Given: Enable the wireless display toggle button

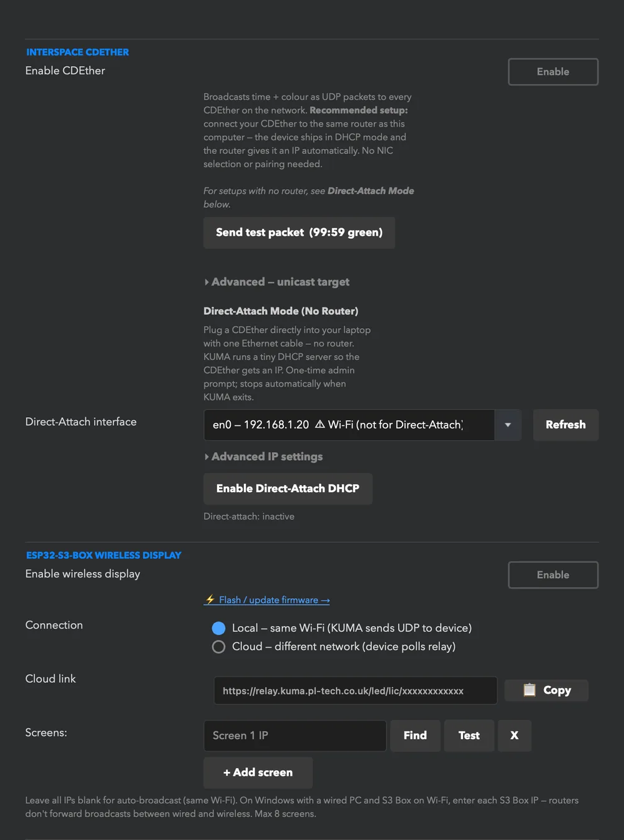Looking at the screenshot, I should click(x=553, y=575).
